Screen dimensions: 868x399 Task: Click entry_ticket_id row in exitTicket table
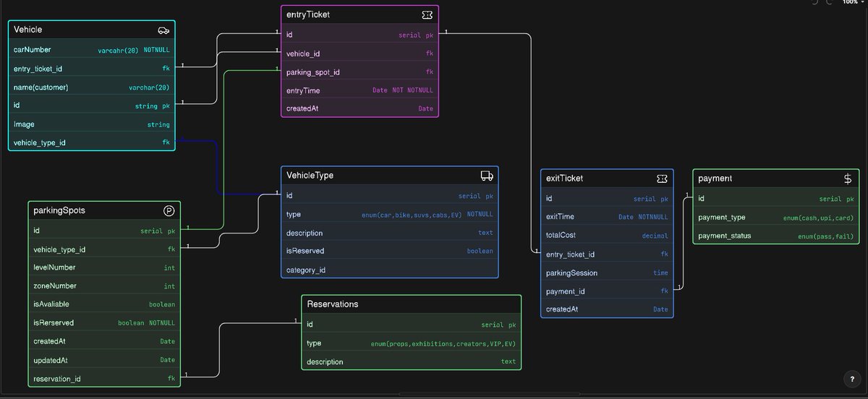click(607, 254)
